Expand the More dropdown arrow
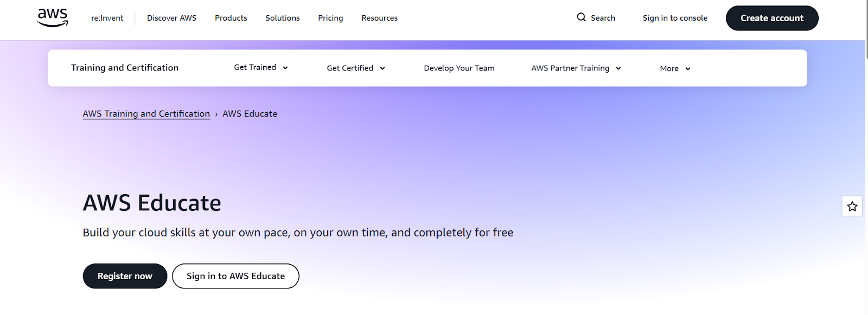 click(x=688, y=69)
